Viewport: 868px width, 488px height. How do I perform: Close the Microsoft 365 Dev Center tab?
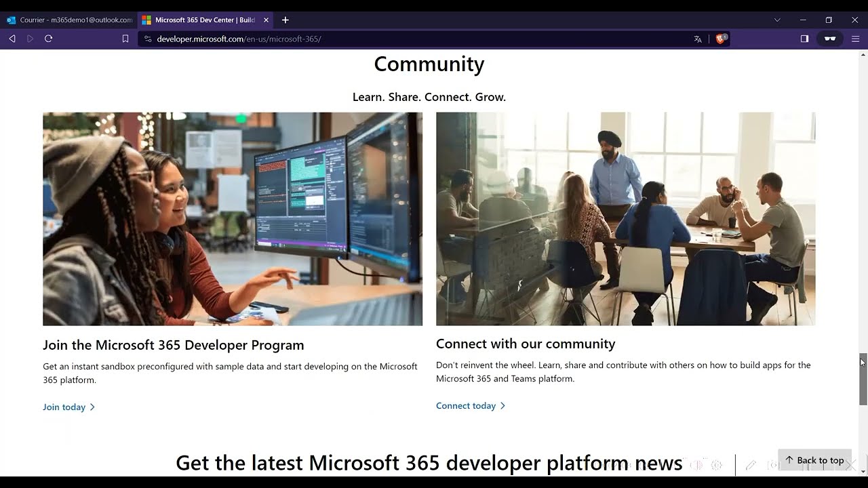point(266,20)
